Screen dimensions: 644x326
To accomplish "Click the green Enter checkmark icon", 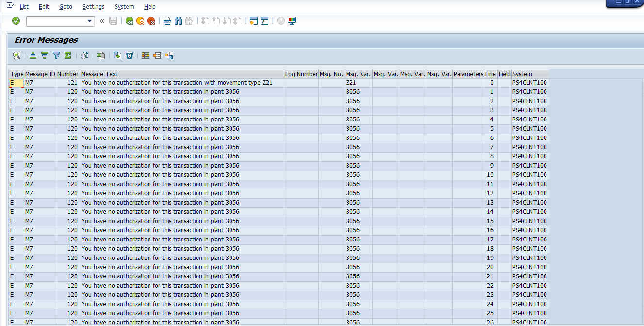I will (16, 21).
